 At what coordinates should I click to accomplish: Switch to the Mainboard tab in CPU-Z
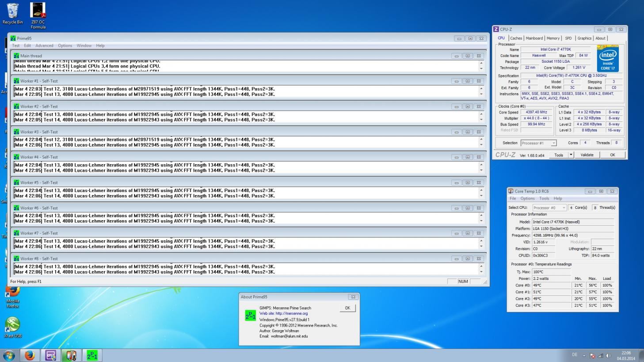[x=534, y=38]
